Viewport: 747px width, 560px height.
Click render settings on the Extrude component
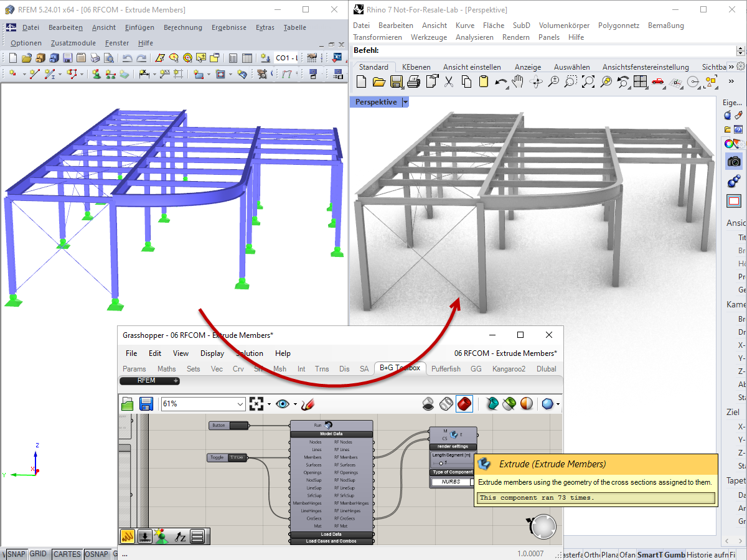tap(453, 447)
